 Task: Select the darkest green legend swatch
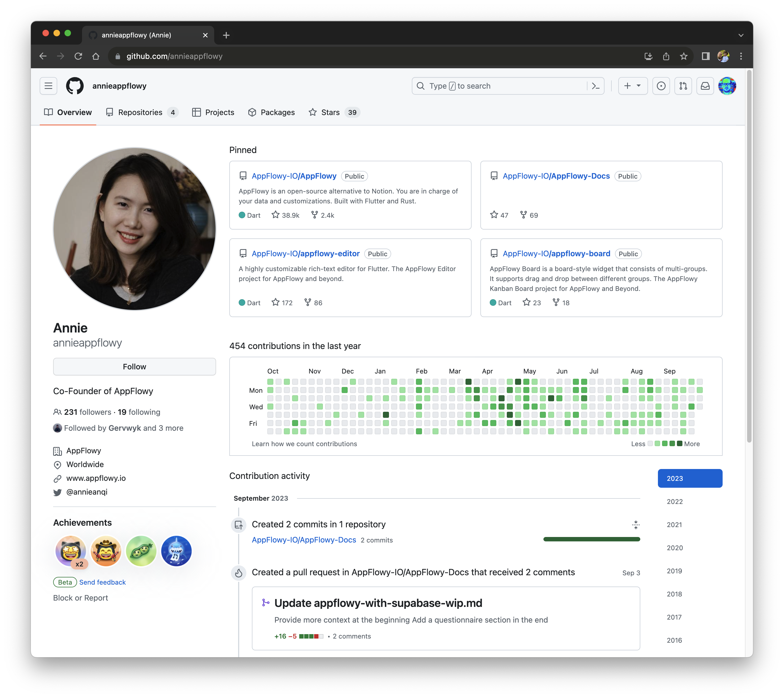click(680, 444)
